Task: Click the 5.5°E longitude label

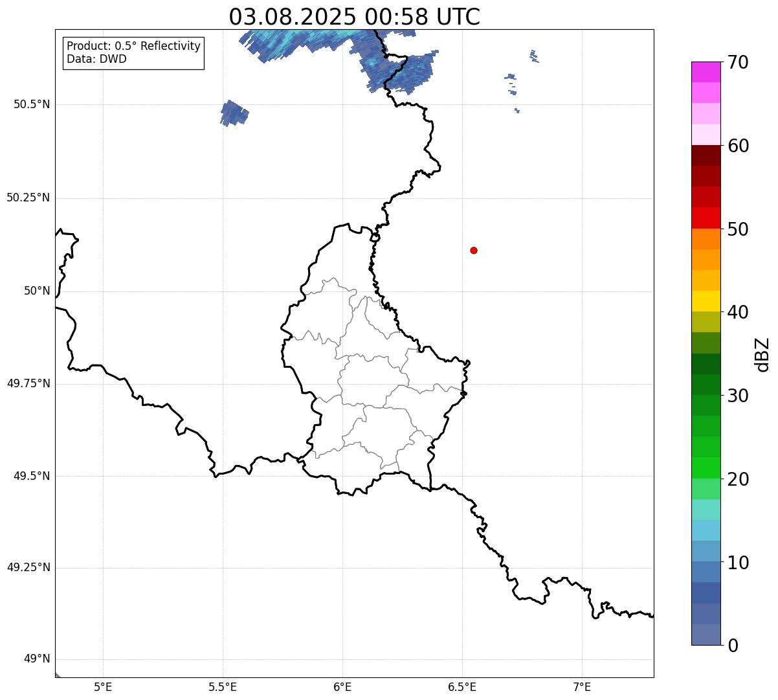Action: (223, 686)
